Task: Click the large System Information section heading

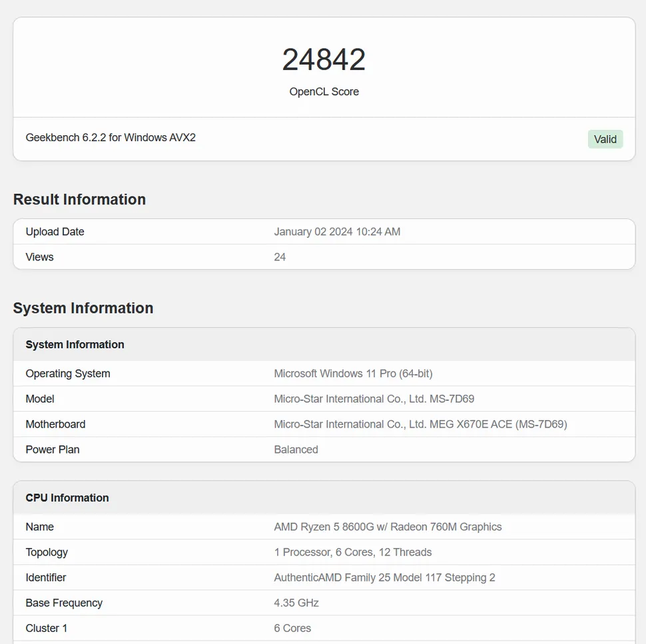Action: tap(83, 308)
